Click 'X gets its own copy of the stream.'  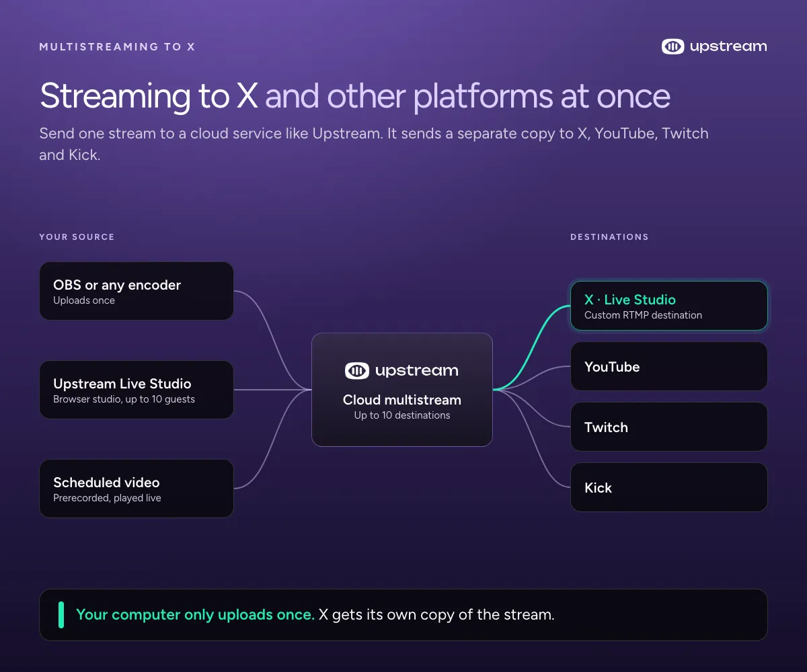click(436, 615)
